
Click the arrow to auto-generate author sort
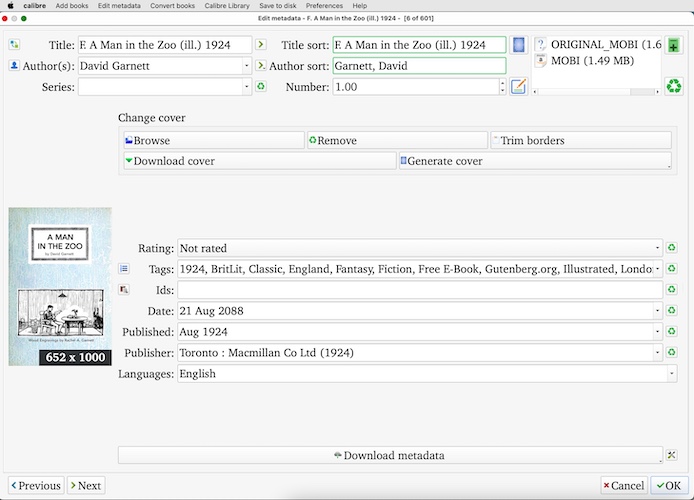(261, 65)
